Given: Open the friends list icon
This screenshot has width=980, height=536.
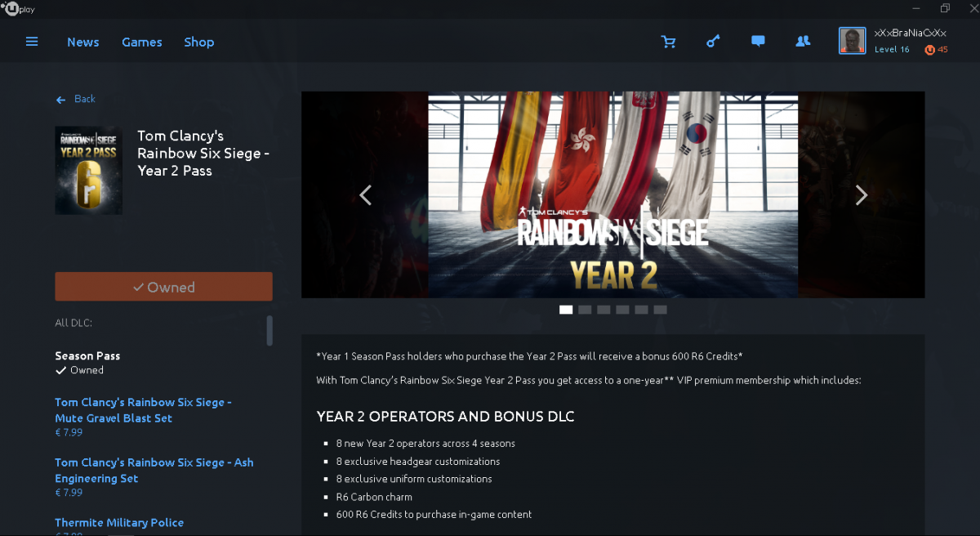Looking at the screenshot, I should click(x=803, y=42).
